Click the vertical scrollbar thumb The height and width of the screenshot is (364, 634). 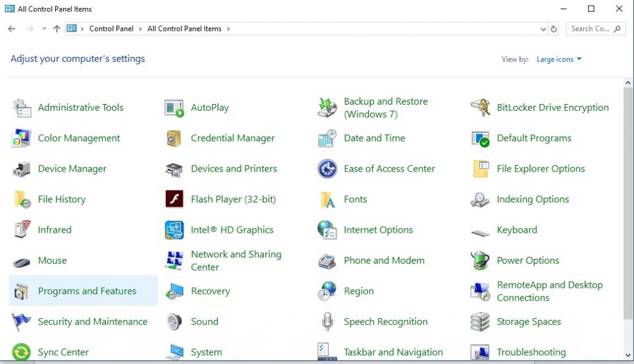tap(628, 204)
